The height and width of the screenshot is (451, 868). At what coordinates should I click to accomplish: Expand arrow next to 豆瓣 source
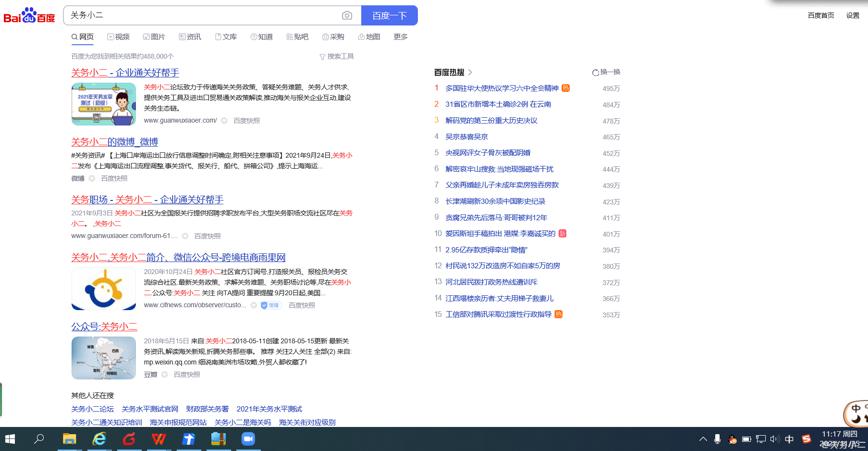click(164, 375)
